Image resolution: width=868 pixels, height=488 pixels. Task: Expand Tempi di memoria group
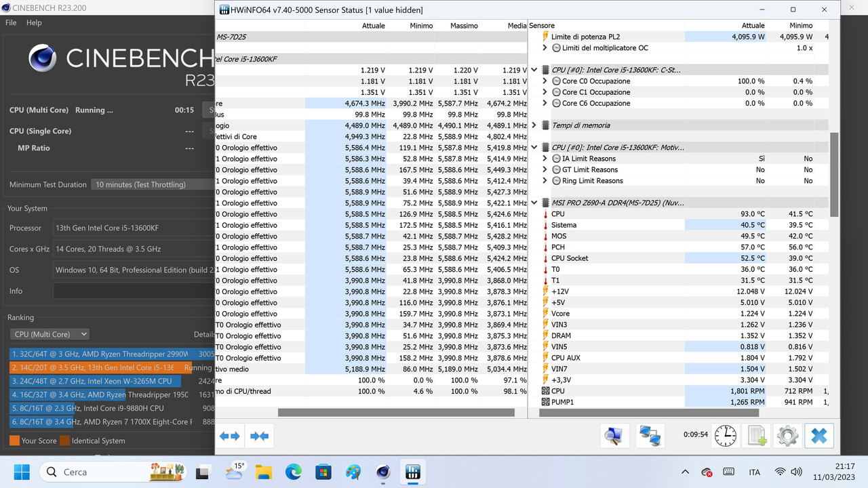tap(534, 125)
